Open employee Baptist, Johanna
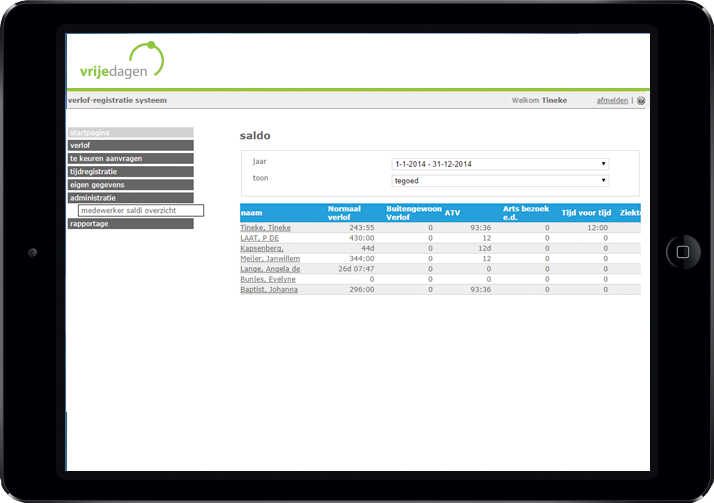Screen dimensions: 714x503 click(x=269, y=290)
